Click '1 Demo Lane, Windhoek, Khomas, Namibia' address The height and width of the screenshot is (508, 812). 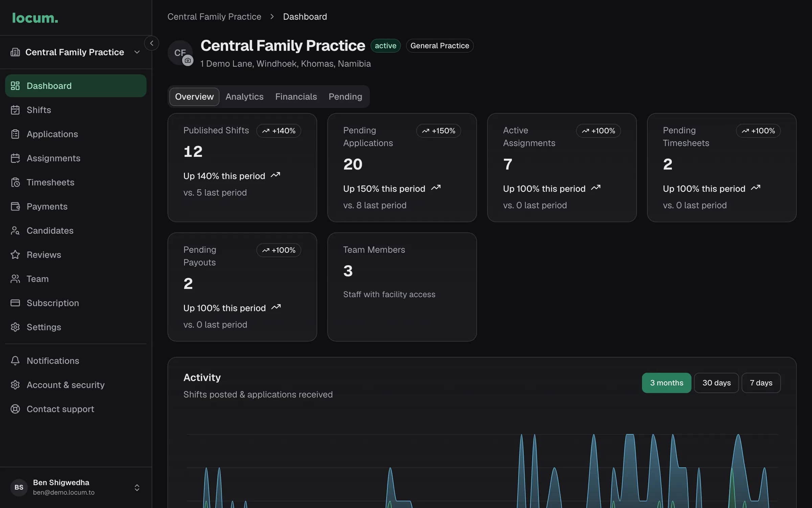pyautogui.click(x=286, y=64)
